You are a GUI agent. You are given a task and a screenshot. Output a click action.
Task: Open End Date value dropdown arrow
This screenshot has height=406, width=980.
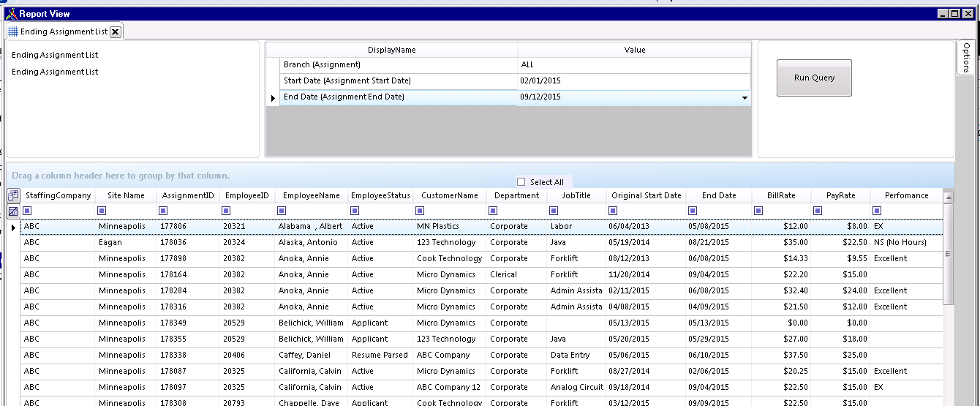(745, 97)
